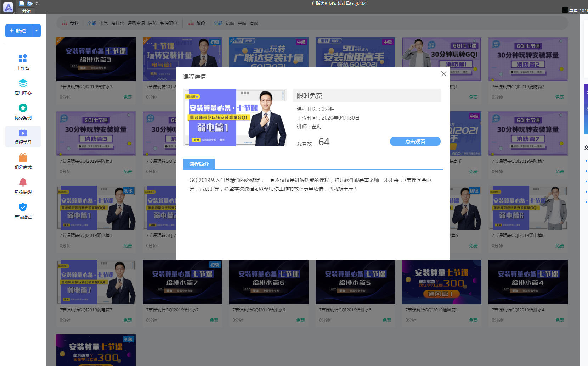Filter stage by 高级

(254, 23)
